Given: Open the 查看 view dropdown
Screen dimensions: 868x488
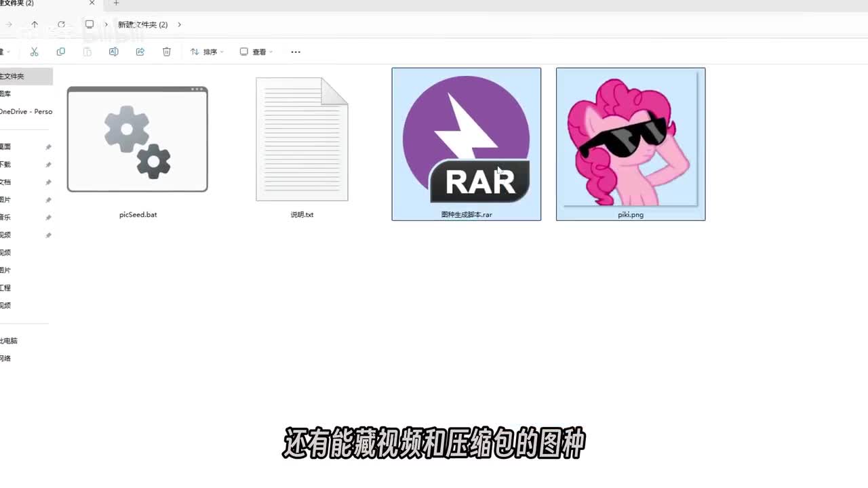Looking at the screenshot, I should pos(256,52).
